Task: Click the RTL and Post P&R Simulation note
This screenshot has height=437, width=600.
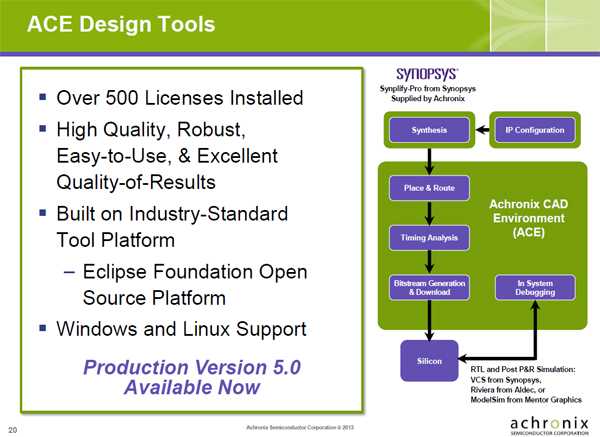Action: (x=528, y=382)
